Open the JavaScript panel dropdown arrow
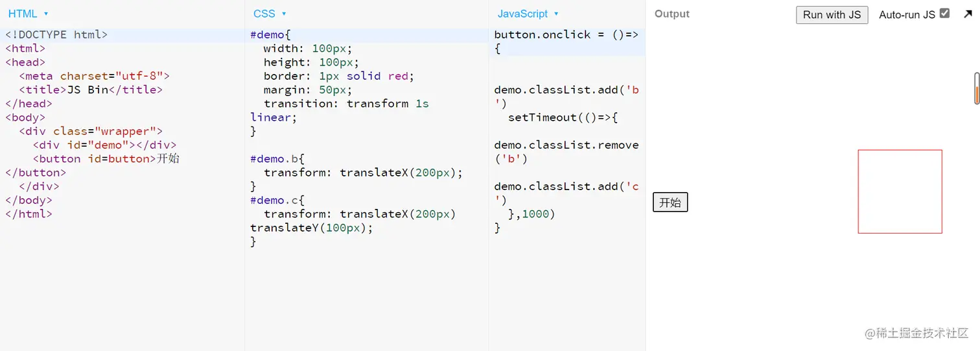 pyautogui.click(x=556, y=14)
